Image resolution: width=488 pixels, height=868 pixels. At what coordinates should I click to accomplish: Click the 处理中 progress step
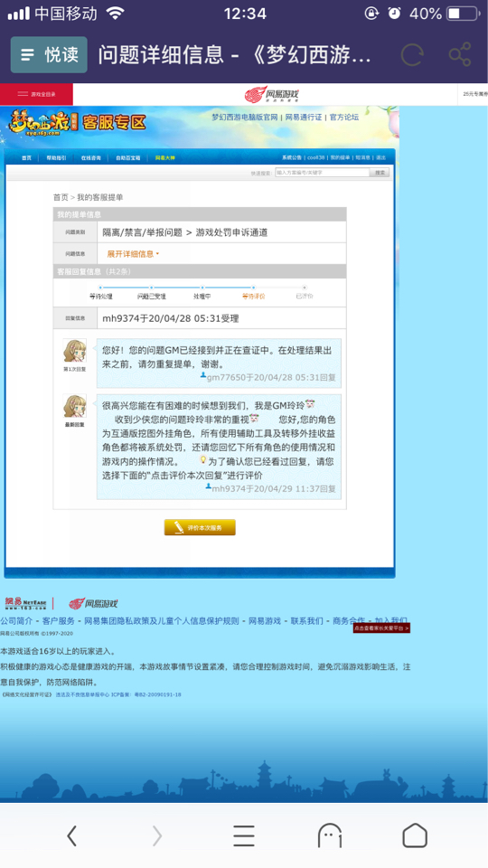[x=202, y=297]
